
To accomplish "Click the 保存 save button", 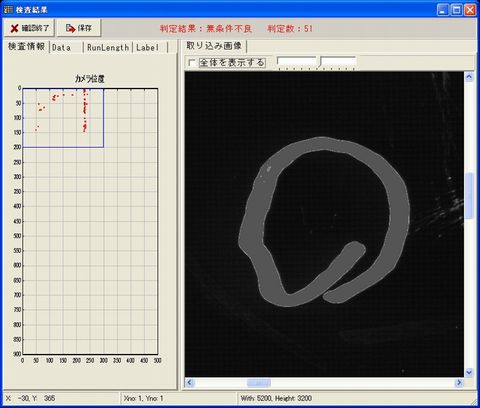I will (79, 28).
